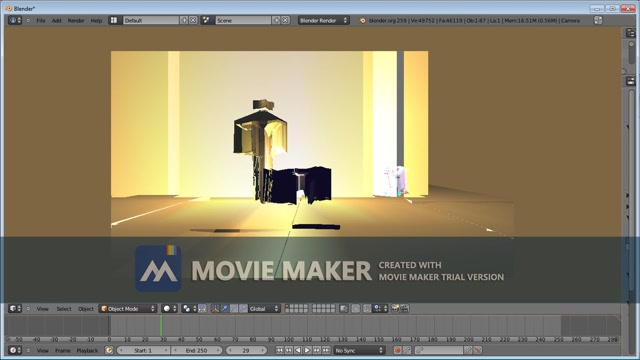This screenshot has width=640, height=360.
Task: Open the Timeline editor type selector
Action: coord(15,350)
